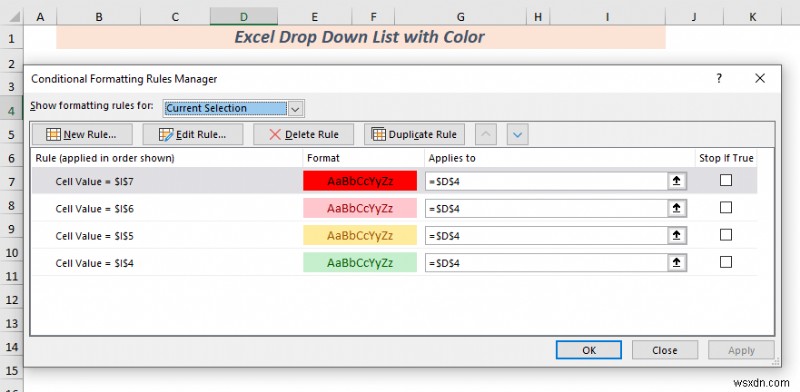Delete the selected rule
This screenshot has width=800, height=392.
[304, 134]
